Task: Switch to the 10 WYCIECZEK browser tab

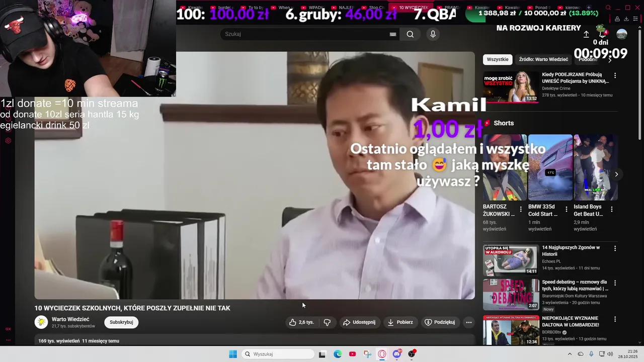Action: [x=410, y=8]
